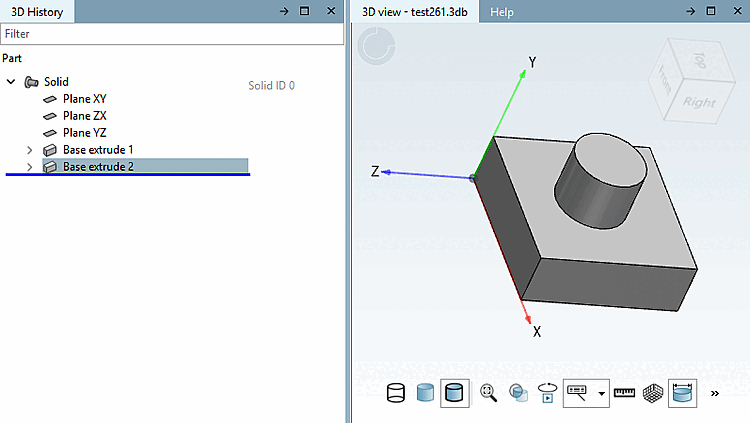Image resolution: width=750 pixels, height=423 pixels.
Task: Click the selection label tool icon
Action: point(577,393)
